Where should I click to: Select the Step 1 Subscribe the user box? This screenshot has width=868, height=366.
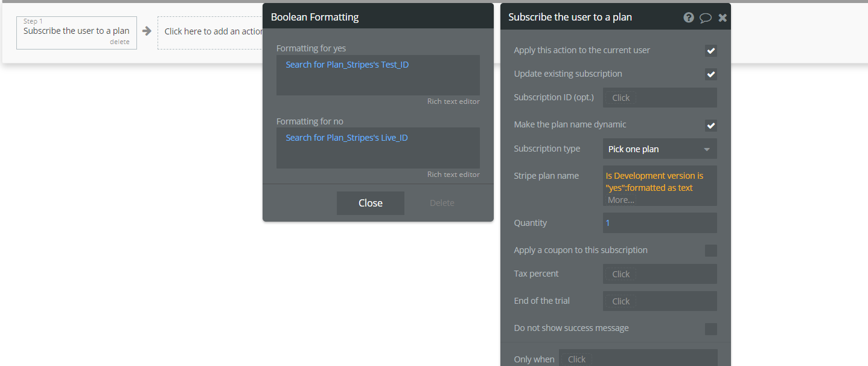[x=76, y=31]
